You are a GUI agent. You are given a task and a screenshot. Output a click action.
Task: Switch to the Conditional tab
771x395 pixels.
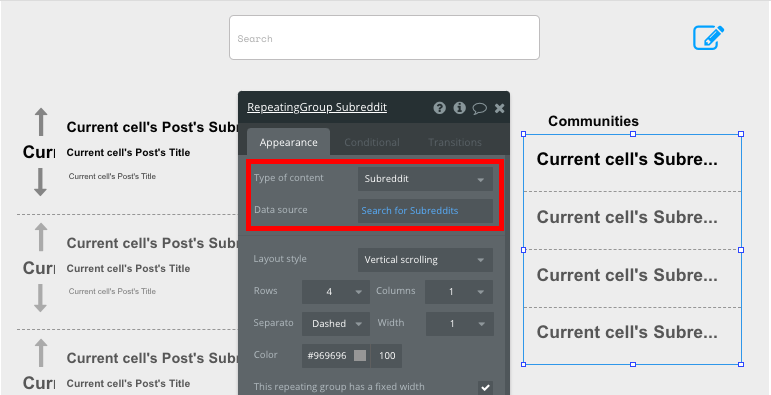click(372, 142)
